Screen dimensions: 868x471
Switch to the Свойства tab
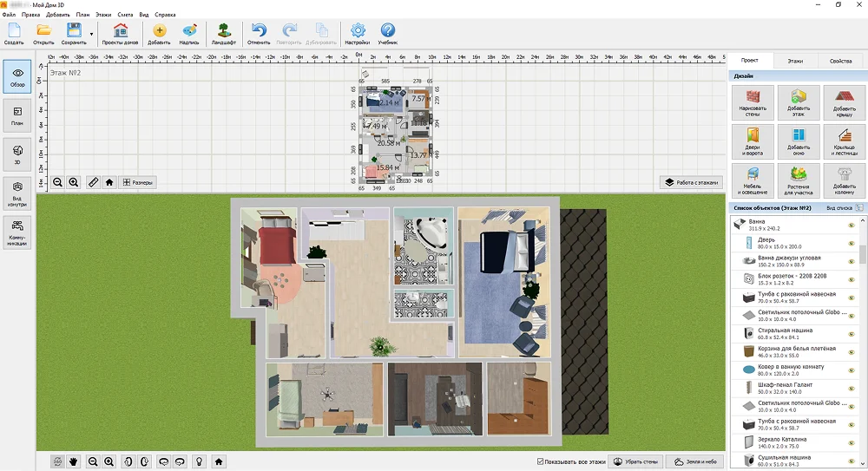(840, 62)
